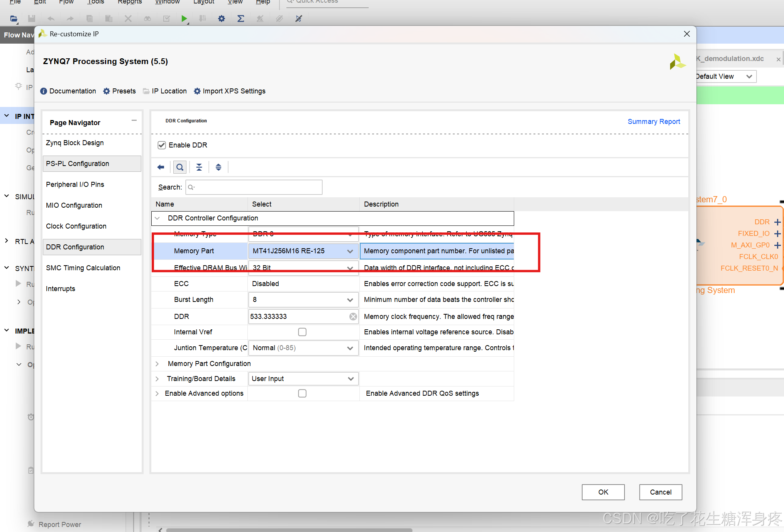Go to MIO Configuration page
The image size is (784, 532).
[x=92, y=205]
